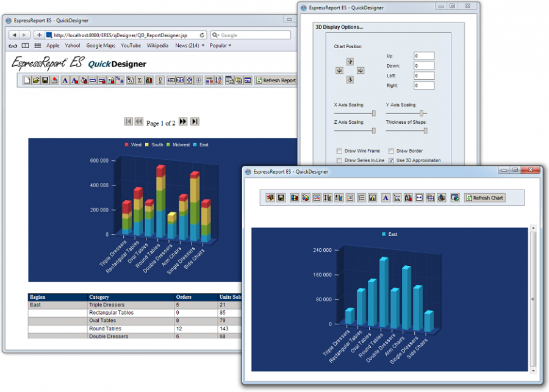This screenshot has height=392, width=549.
Task: Open the Wikipedia bookmark
Action: 157,46
